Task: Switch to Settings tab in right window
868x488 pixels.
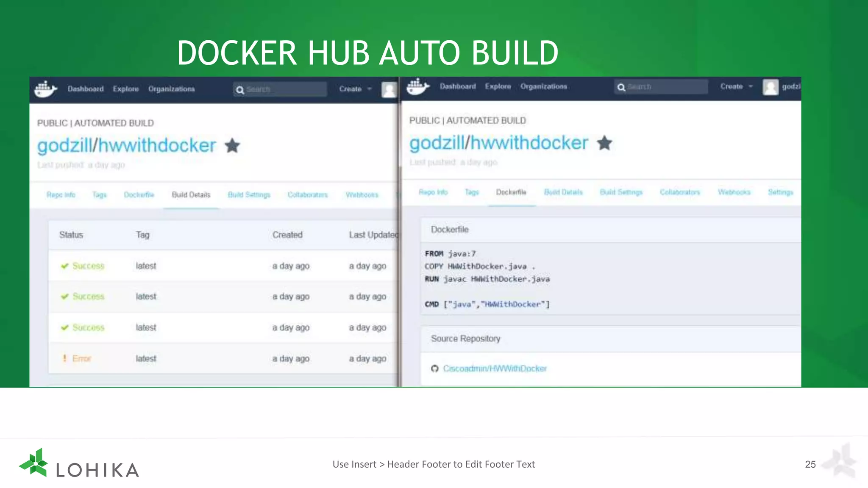Action: (781, 192)
